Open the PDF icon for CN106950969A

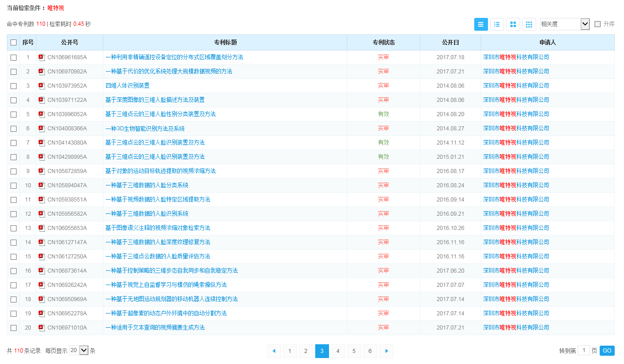42,299
